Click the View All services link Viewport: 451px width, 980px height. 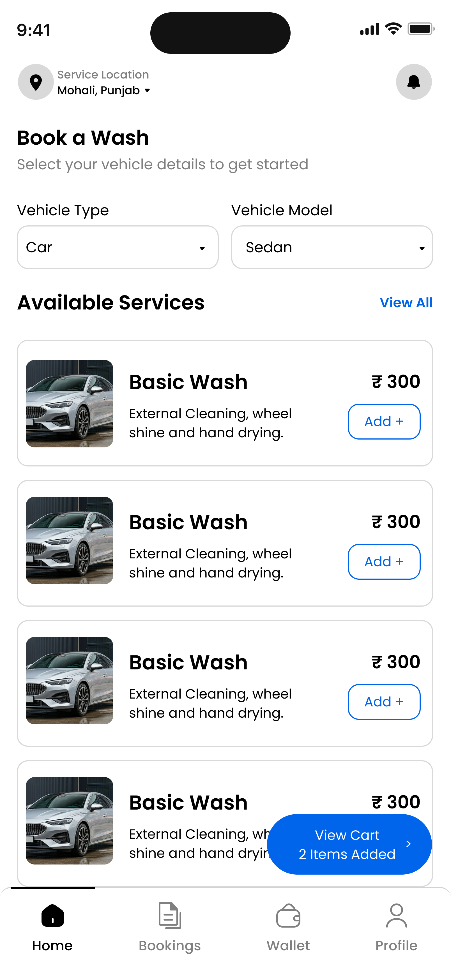(406, 303)
